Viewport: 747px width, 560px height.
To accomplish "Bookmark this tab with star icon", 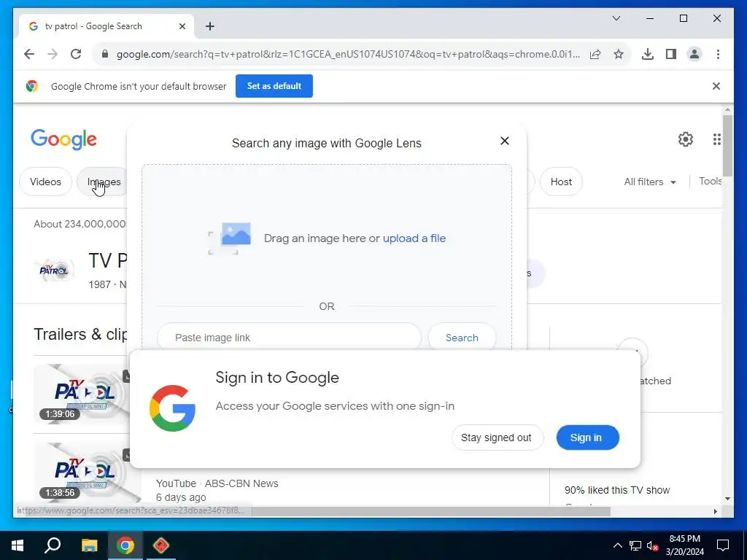I will (x=619, y=54).
